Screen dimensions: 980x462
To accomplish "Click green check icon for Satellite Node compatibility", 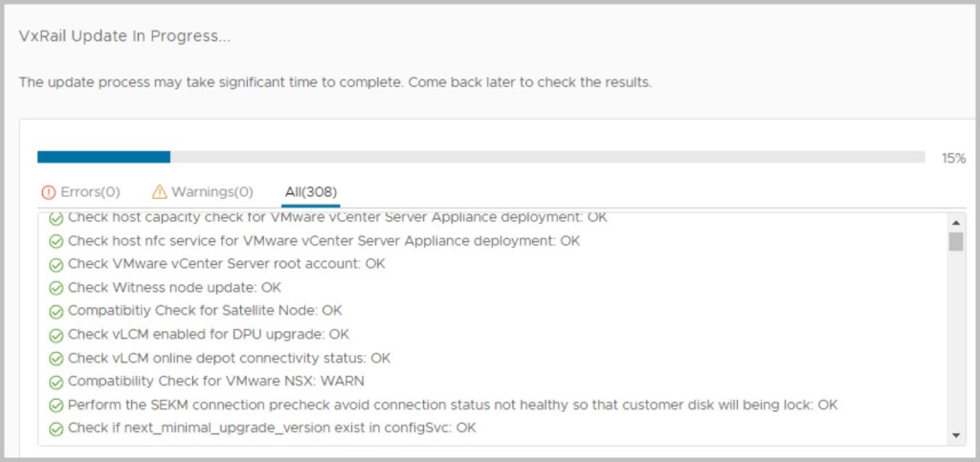I will pyautogui.click(x=56, y=311).
